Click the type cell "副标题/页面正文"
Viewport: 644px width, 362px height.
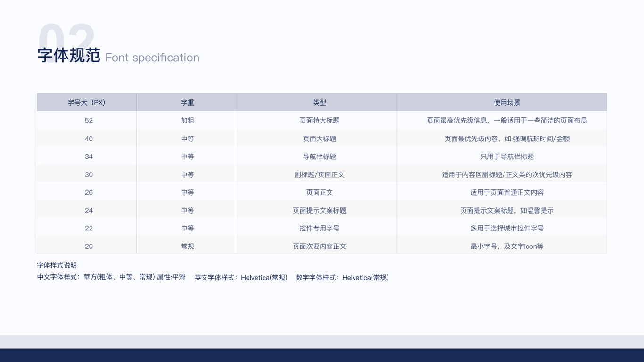(320, 174)
